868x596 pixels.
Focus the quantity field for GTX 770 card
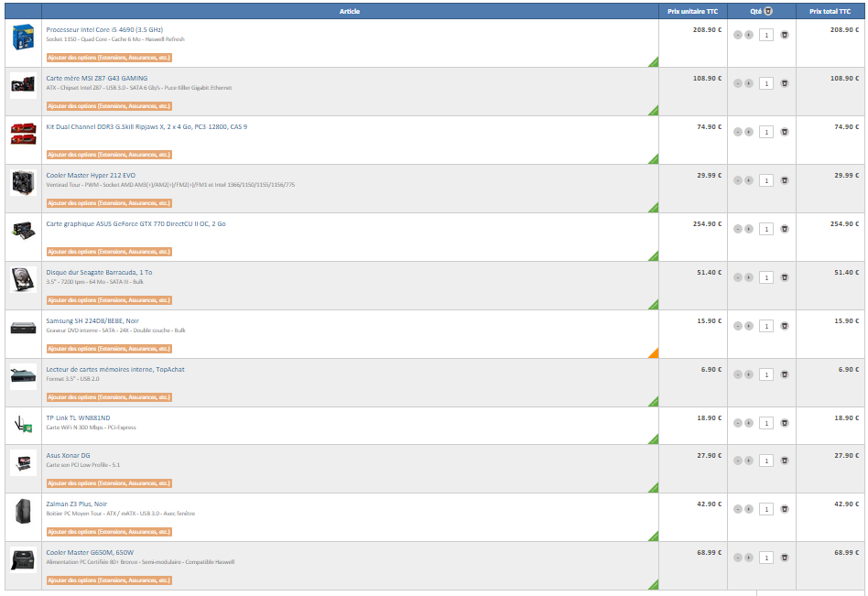coord(766,229)
